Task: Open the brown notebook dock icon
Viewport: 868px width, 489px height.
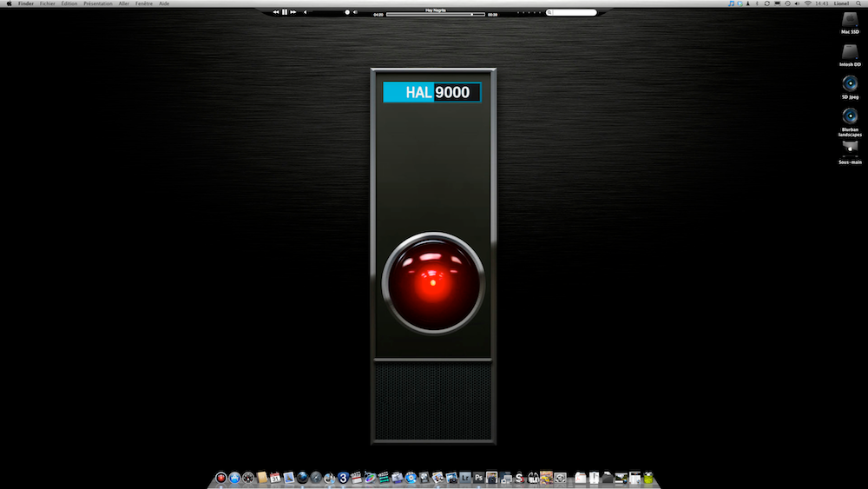Action: tap(262, 478)
